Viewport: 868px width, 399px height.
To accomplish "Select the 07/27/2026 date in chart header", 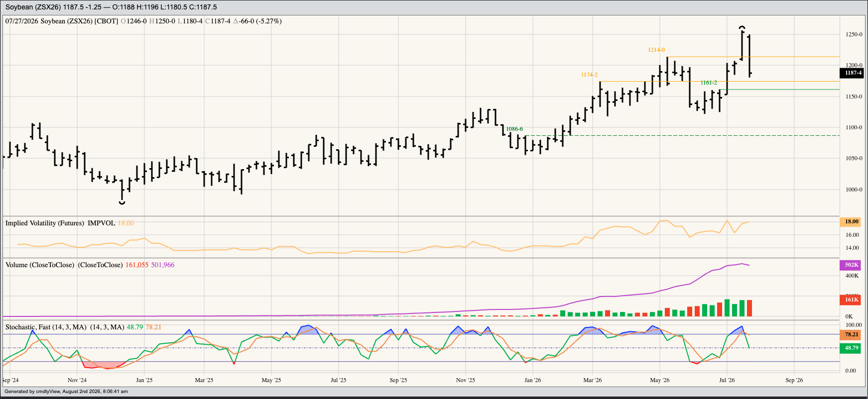I will 22,21.
